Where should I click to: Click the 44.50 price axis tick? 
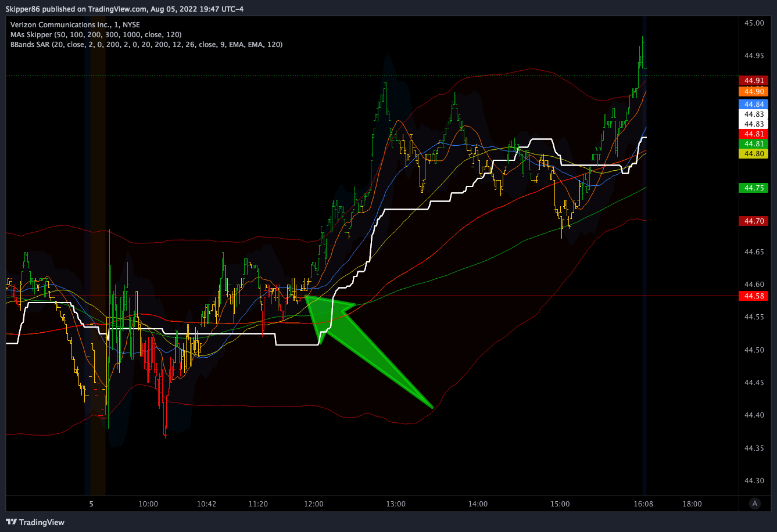pyautogui.click(x=755, y=350)
